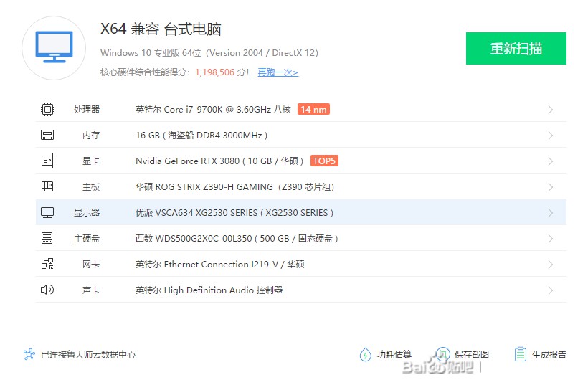The height and width of the screenshot is (380, 588).
Task: Click the 主板 label
Action: coord(91,187)
